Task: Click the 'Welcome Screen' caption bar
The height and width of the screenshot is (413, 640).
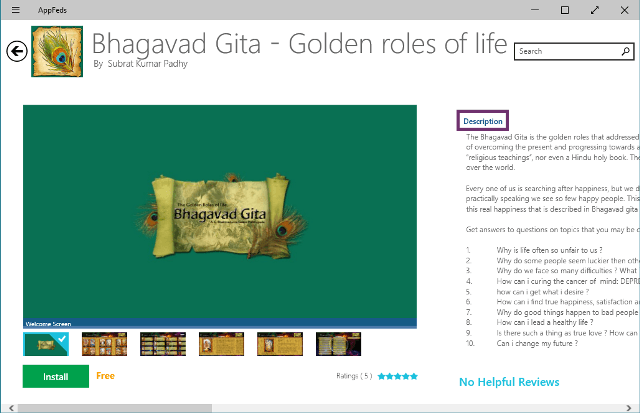Action: pos(220,324)
